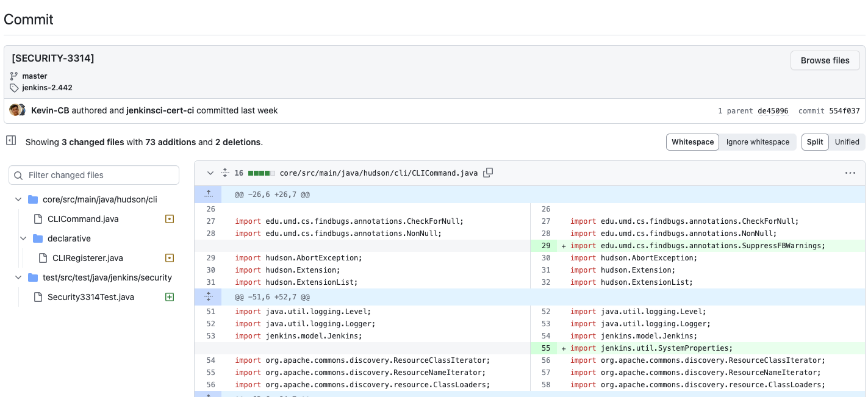Open the file options three-dot menu
Image resolution: width=868 pixels, height=397 pixels.
click(x=850, y=173)
